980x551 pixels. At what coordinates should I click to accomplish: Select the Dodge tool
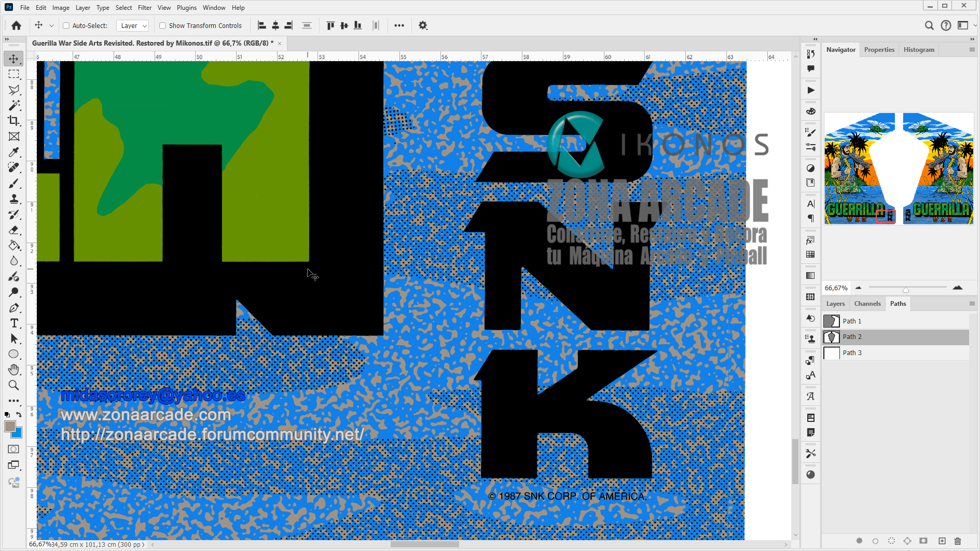point(14,292)
